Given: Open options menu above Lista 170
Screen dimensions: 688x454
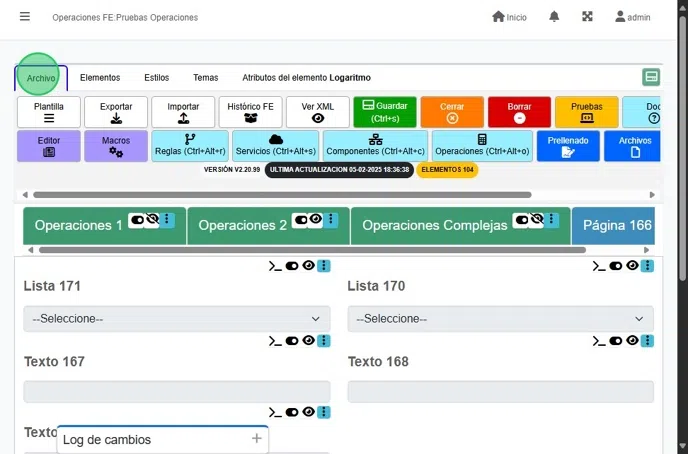Looking at the screenshot, I should [x=648, y=266].
